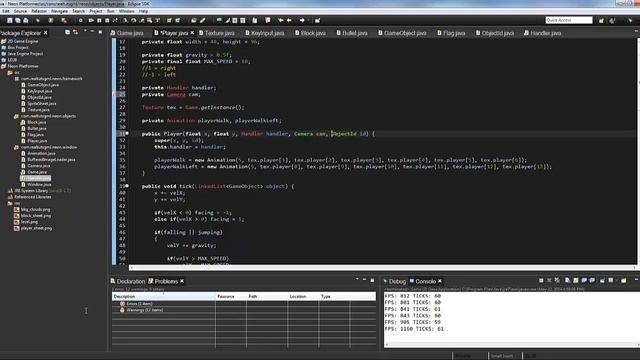Image resolution: width=640 pixels, height=360 pixels.
Task: Click the forward navigation arrow in toolbar
Action: coord(302,20)
